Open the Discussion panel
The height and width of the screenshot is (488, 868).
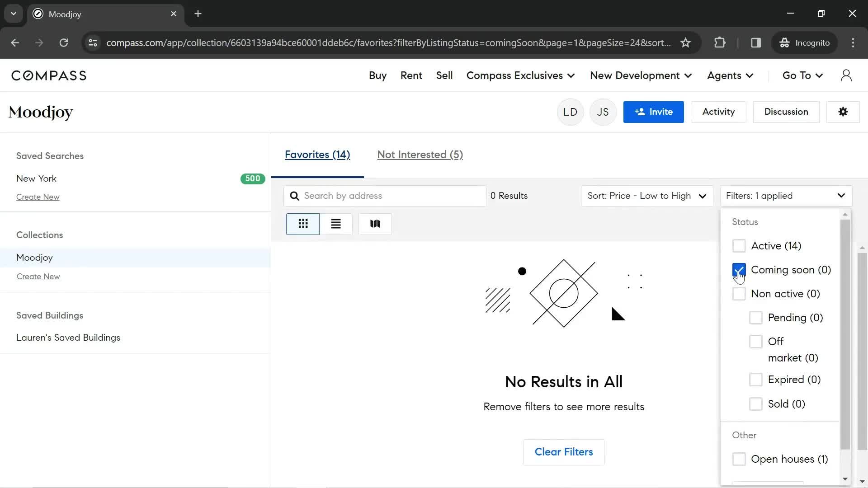786,112
